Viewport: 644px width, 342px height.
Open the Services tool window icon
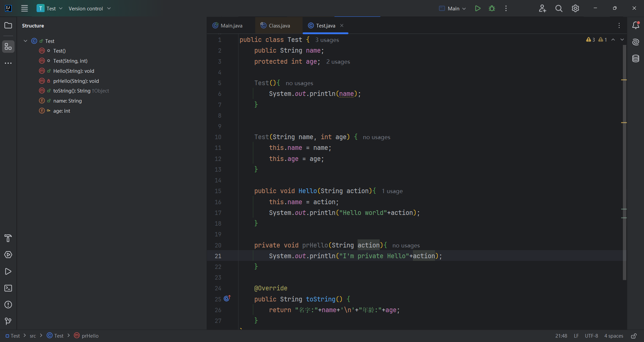tap(8, 255)
